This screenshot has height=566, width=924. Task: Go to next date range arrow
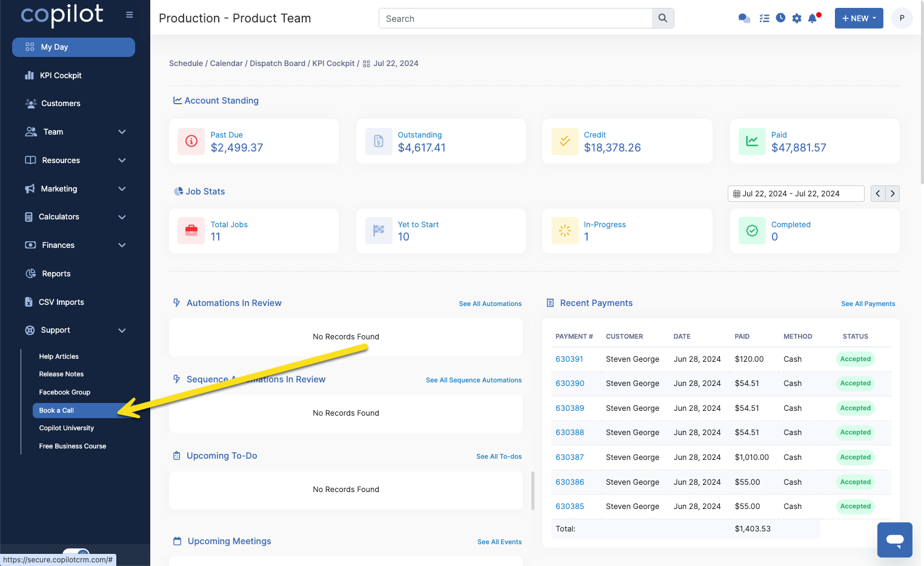tap(892, 194)
